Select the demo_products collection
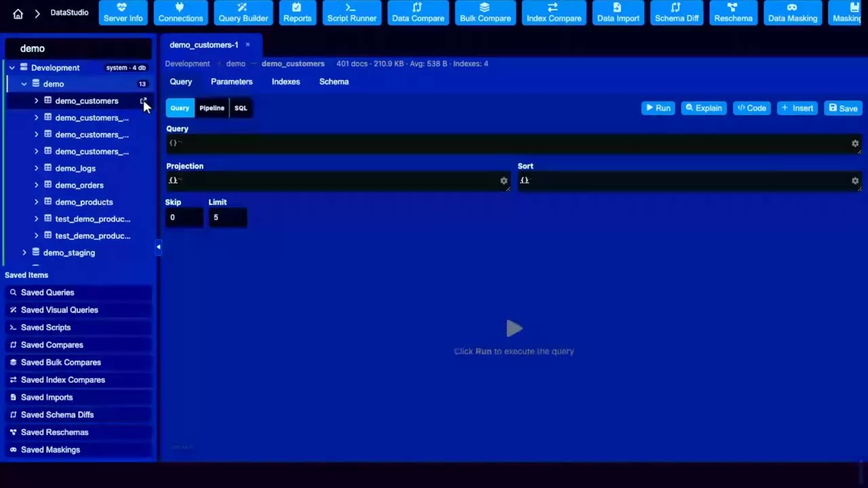The image size is (868, 488). click(x=84, y=202)
